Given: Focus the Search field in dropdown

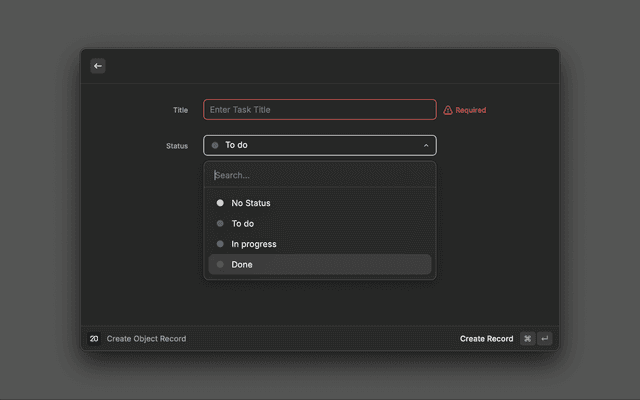Looking at the screenshot, I should coord(320,175).
